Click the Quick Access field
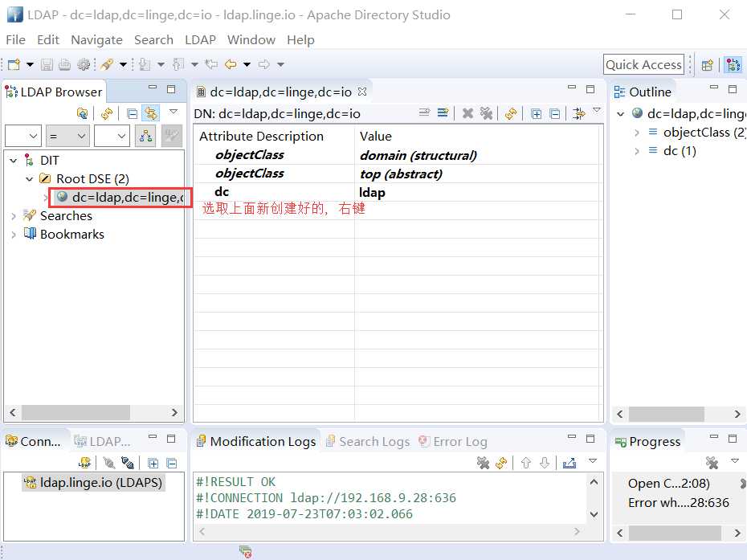This screenshot has width=747, height=560. [x=643, y=65]
